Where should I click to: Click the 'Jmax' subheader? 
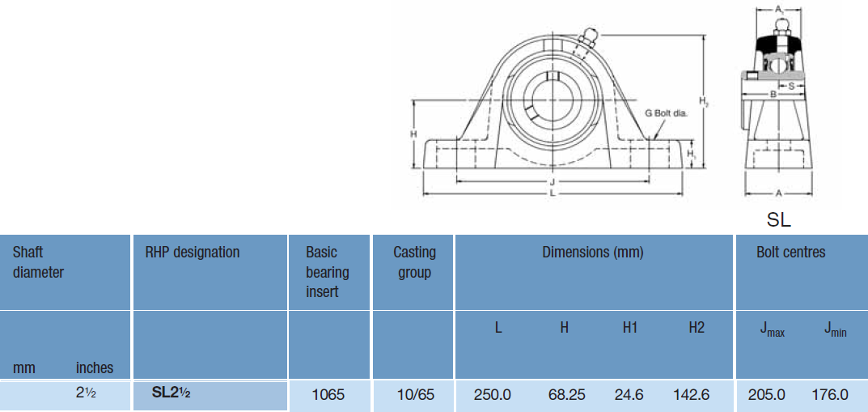coord(772,329)
